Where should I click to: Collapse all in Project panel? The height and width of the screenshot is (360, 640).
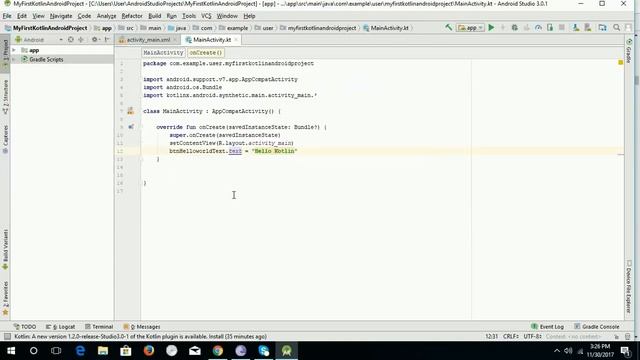pos(81,40)
